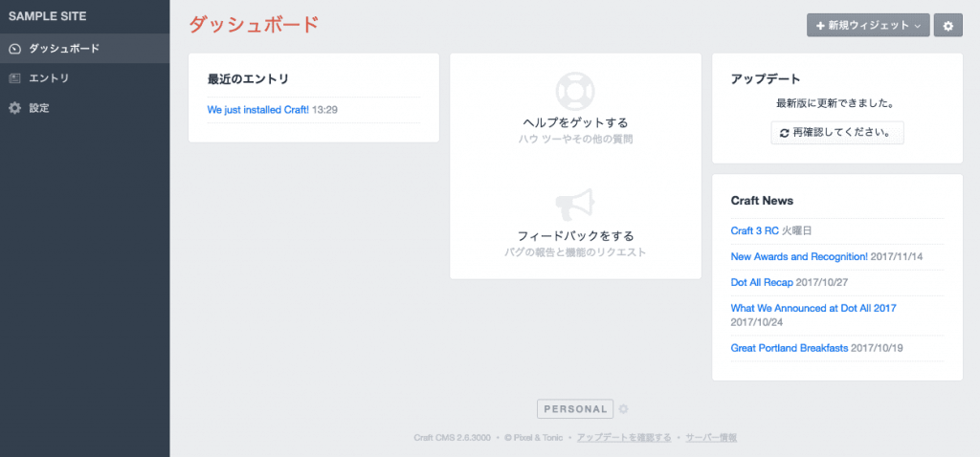Click the Settings gear icon in sidebar
The width and height of the screenshot is (980, 457).
[x=14, y=108]
